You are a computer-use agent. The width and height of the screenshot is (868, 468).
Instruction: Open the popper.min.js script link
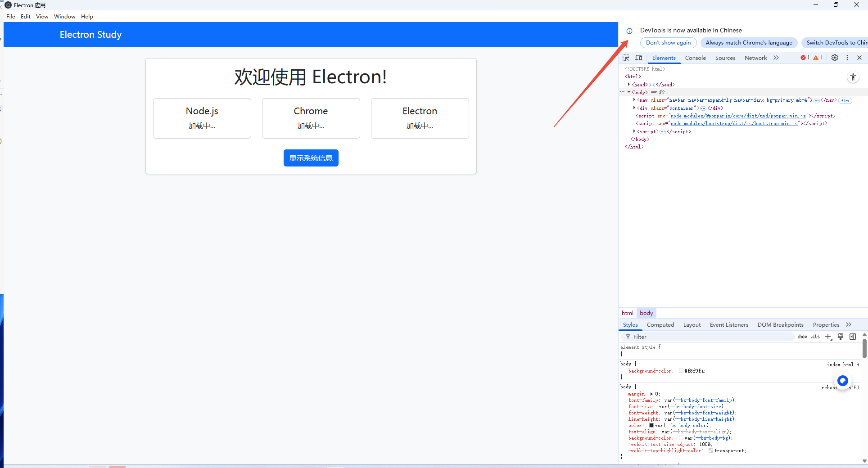[x=738, y=116]
